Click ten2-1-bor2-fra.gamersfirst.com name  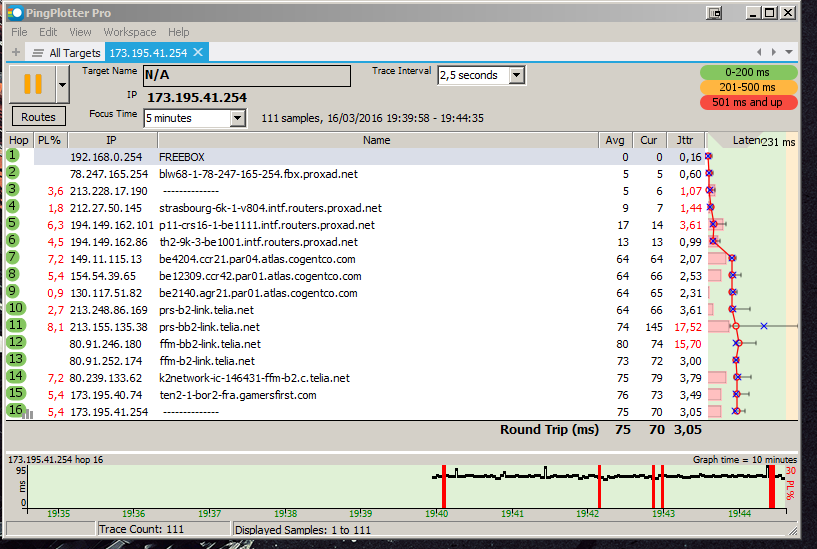pyautogui.click(x=238, y=395)
